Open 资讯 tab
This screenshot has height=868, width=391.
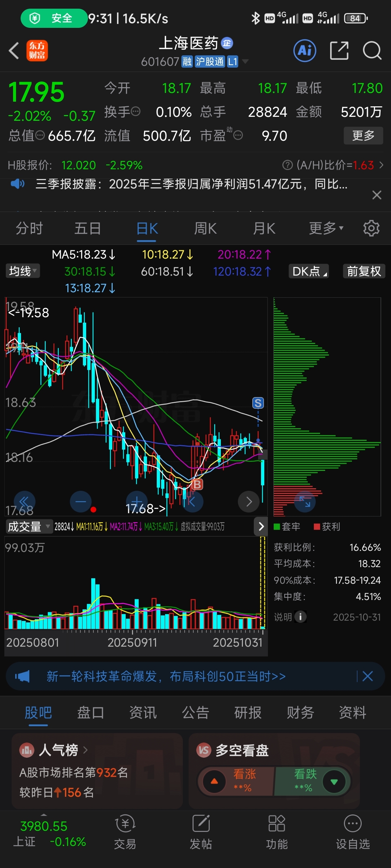[143, 713]
